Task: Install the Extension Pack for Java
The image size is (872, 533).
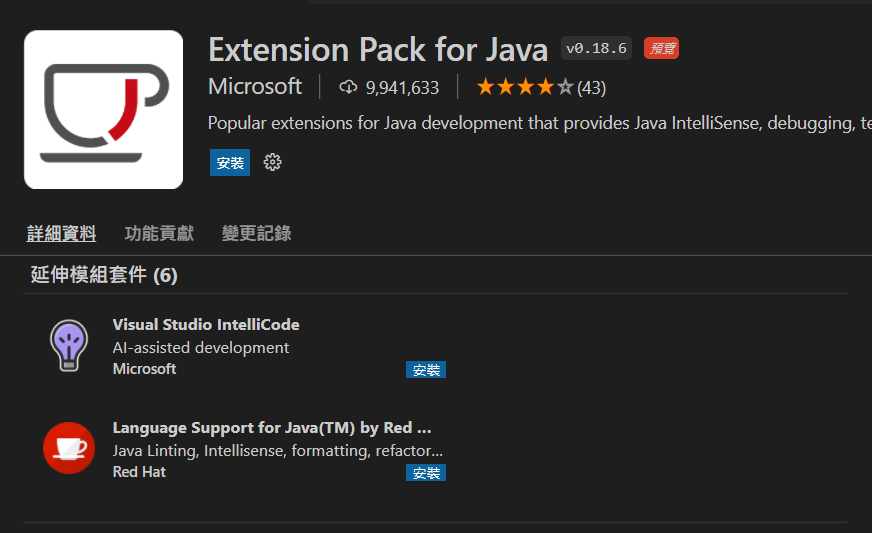Action: (x=230, y=162)
